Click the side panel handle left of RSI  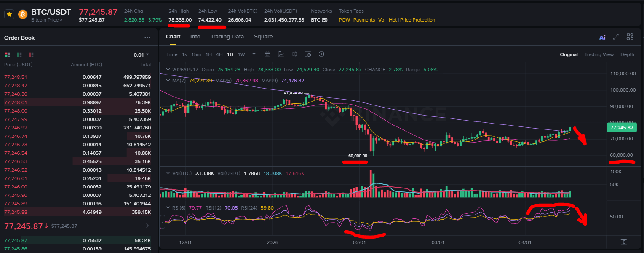pos(162,222)
